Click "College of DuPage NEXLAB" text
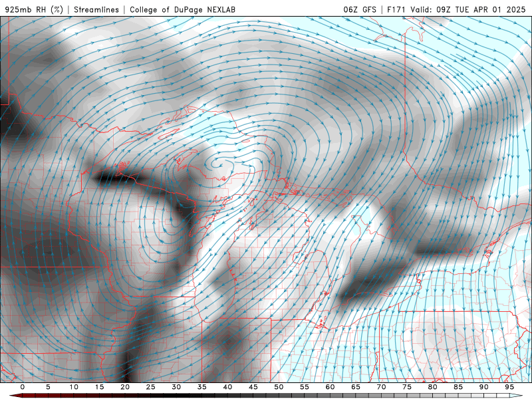The image size is (532, 399). (182, 9)
